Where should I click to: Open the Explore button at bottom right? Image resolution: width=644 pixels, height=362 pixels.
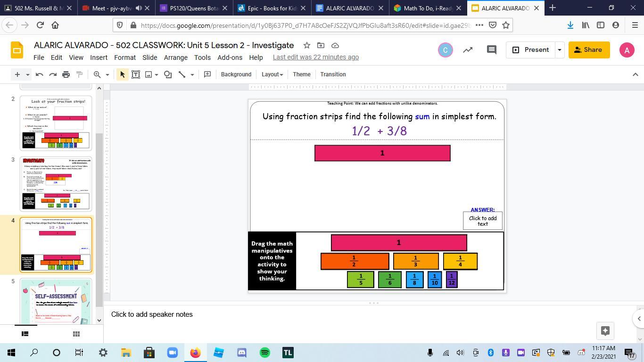pos(605,330)
